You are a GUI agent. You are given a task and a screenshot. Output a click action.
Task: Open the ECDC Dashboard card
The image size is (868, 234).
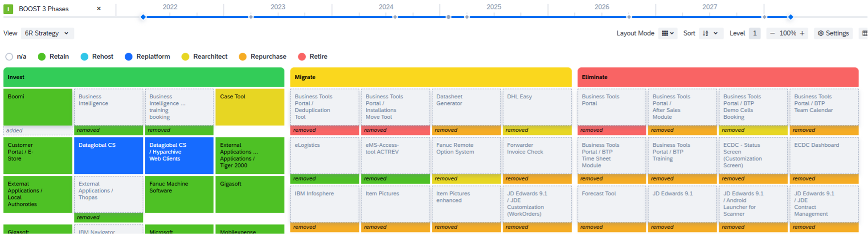(824, 156)
